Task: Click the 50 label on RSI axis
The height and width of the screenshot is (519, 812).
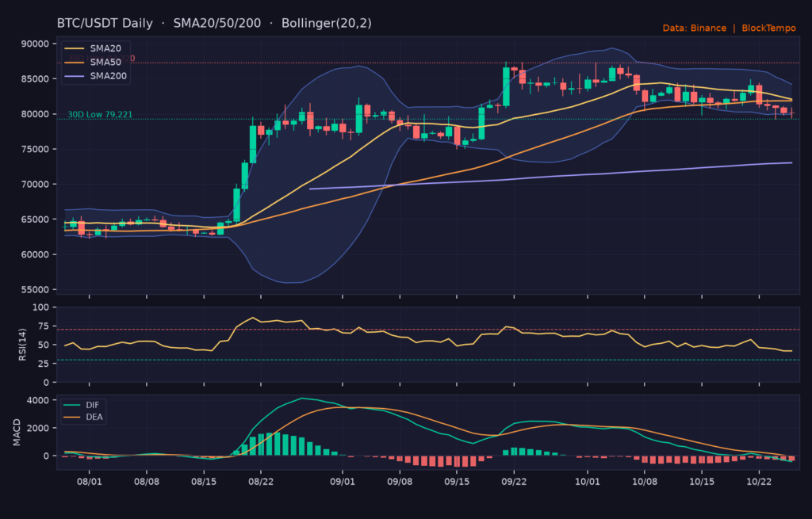Action: pos(44,345)
